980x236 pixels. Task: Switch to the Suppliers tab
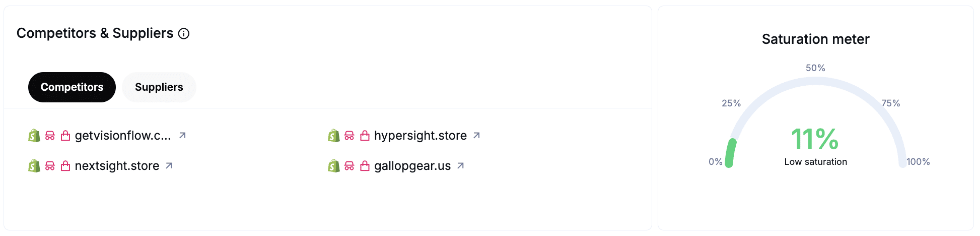[x=159, y=87]
